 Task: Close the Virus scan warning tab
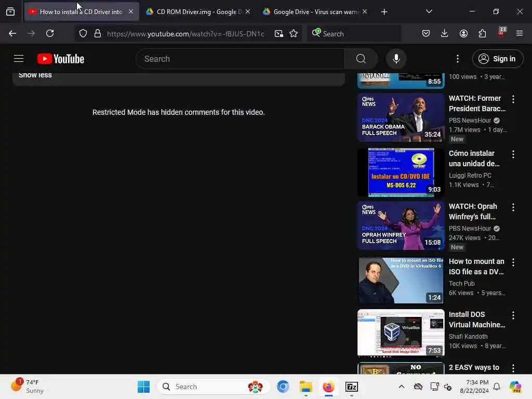pos(365,11)
